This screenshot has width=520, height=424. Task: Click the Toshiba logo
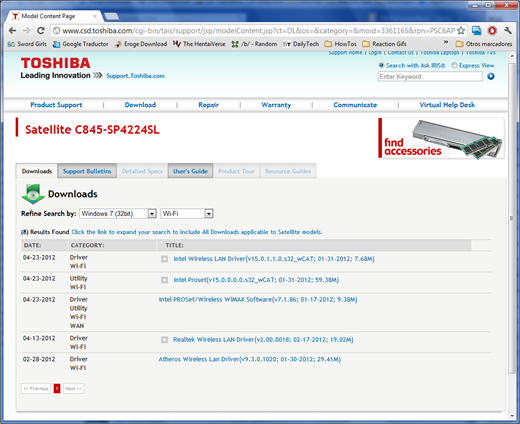(56, 63)
